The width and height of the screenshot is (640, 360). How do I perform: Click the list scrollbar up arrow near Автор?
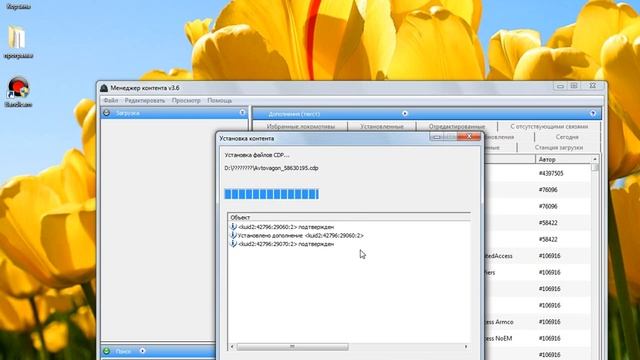[595, 159]
